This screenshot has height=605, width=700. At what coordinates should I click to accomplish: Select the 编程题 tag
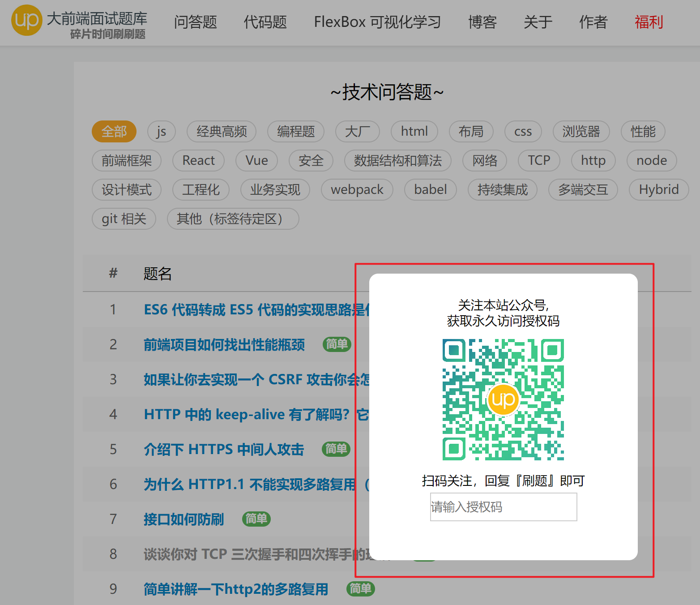(x=296, y=131)
